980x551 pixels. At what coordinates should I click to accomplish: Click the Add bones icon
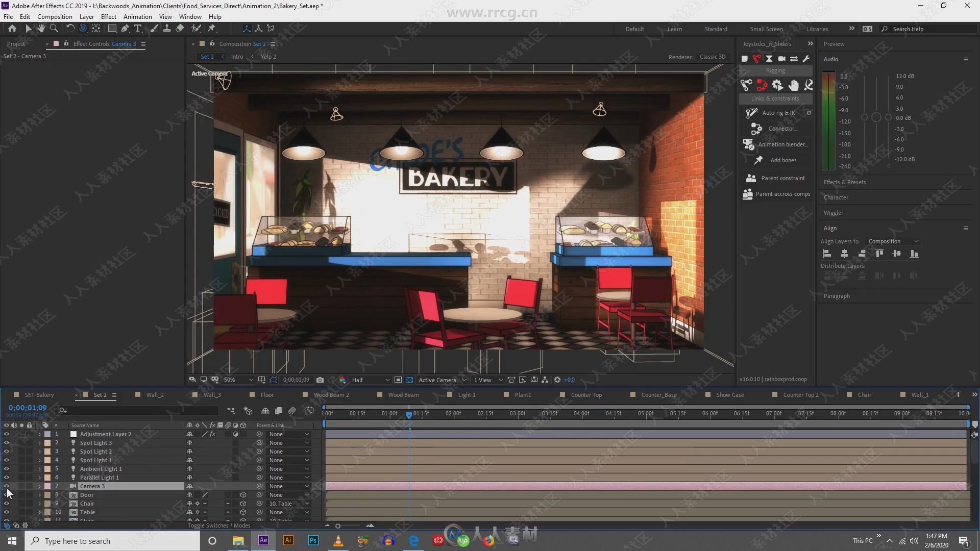coord(759,160)
